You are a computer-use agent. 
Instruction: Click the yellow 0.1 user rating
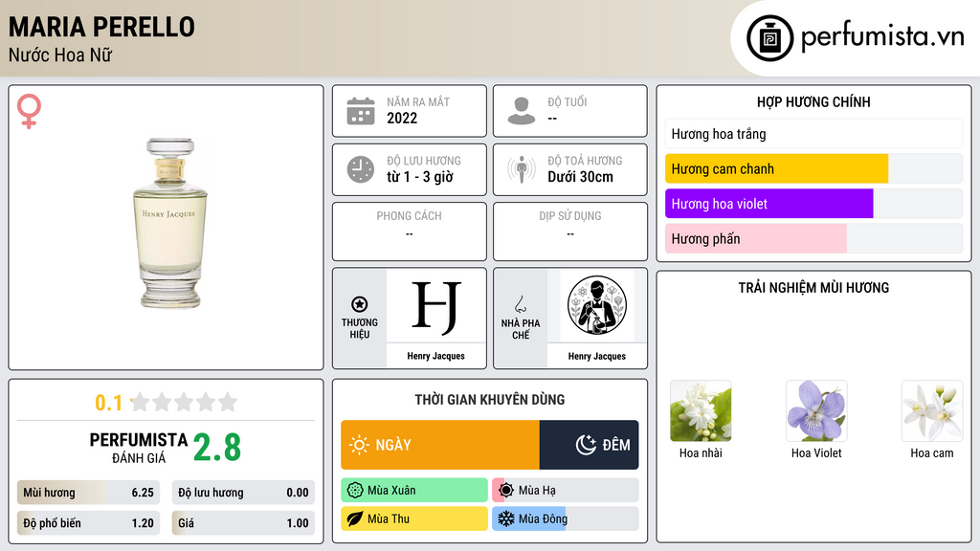tap(108, 403)
